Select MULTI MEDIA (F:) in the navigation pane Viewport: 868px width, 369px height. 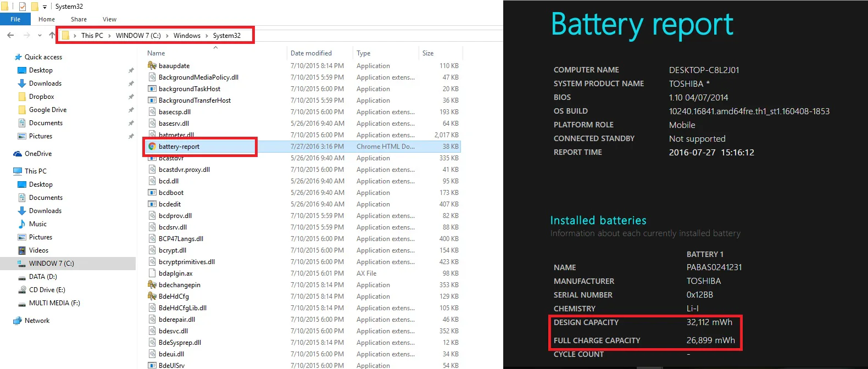coord(54,303)
